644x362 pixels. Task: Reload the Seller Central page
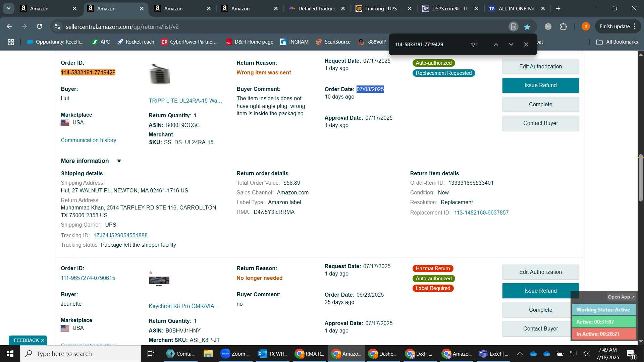39,26
